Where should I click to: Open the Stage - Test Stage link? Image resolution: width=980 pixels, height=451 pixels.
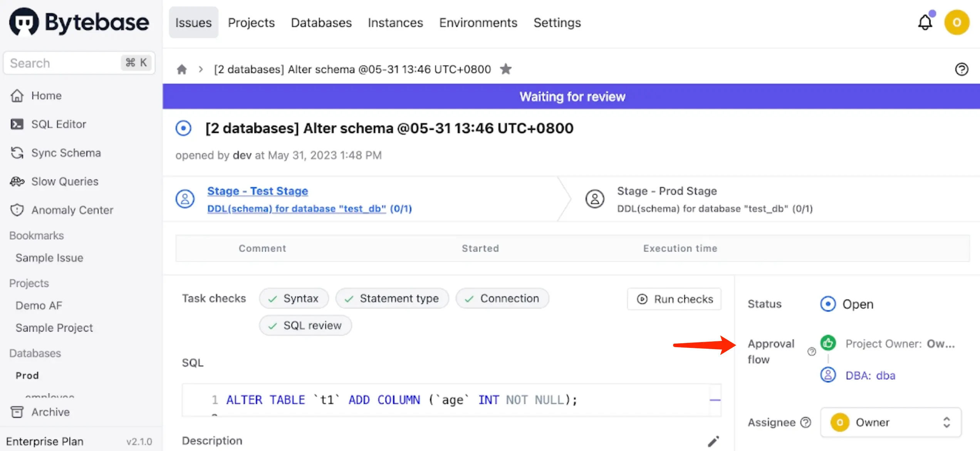coord(257,190)
